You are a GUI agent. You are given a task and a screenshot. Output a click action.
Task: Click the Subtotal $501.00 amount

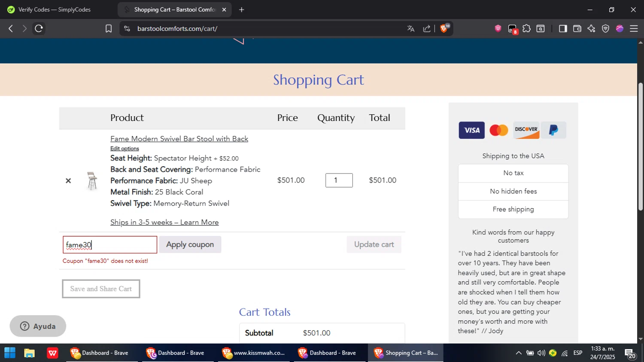[316, 333]
